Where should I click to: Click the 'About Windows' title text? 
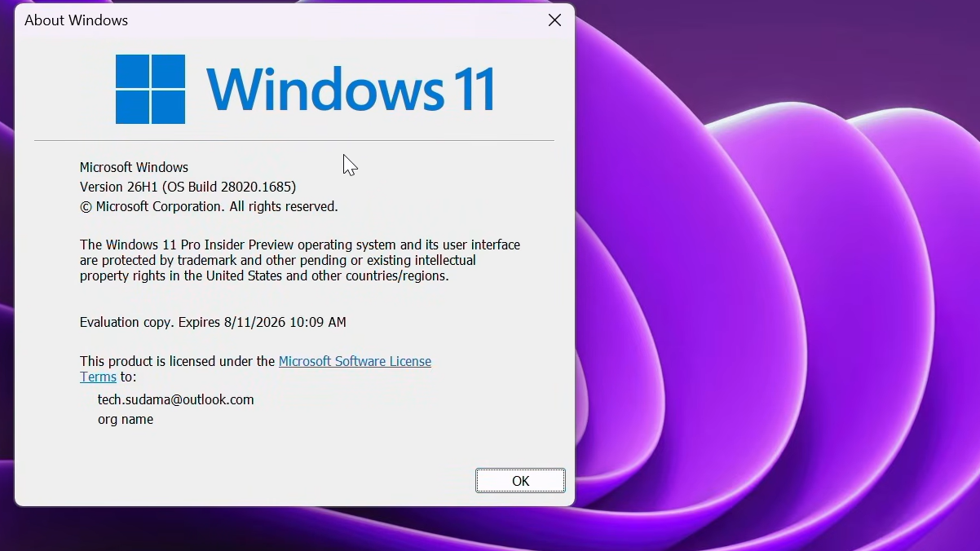click(77, 20)
